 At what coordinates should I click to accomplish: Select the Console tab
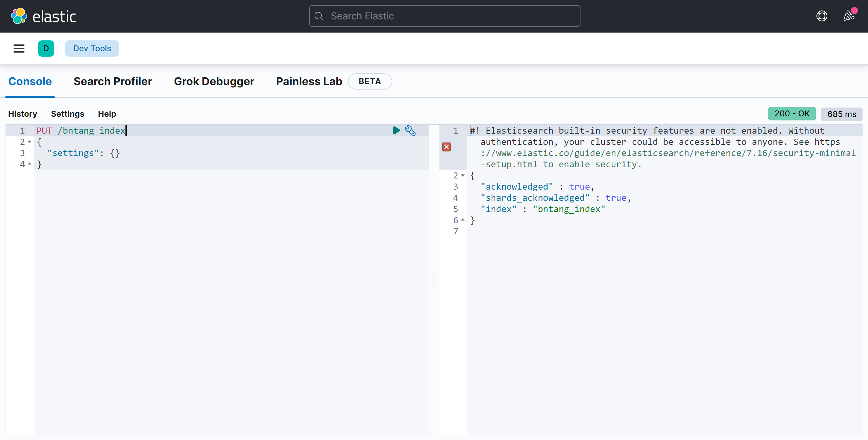point(30,81)
